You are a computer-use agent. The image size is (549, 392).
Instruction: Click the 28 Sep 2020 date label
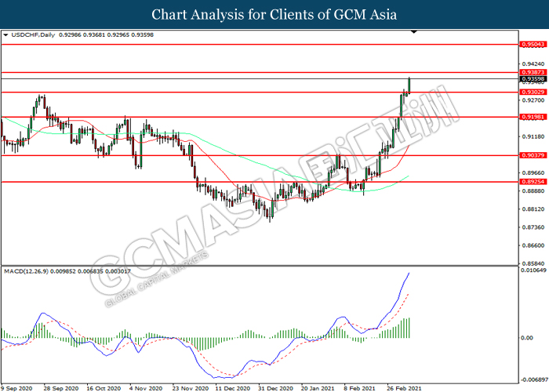tap(61, 388)
